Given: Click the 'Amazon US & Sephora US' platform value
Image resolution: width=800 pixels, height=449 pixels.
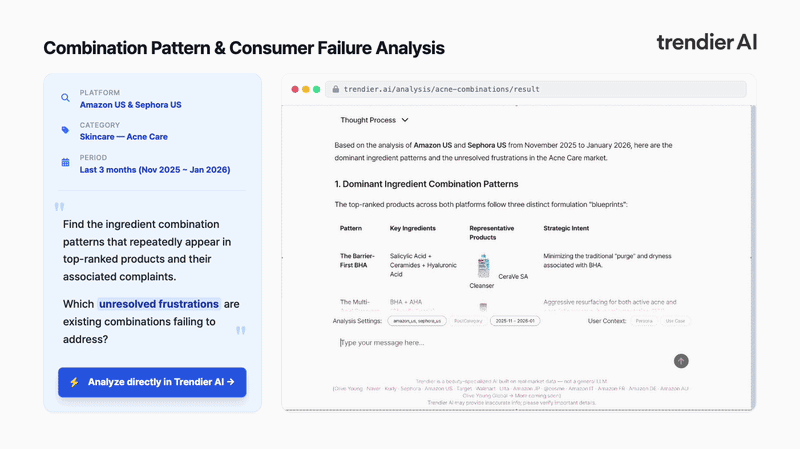Looking at the screenshot, I should pyautogui.click(x=130, y=105).
